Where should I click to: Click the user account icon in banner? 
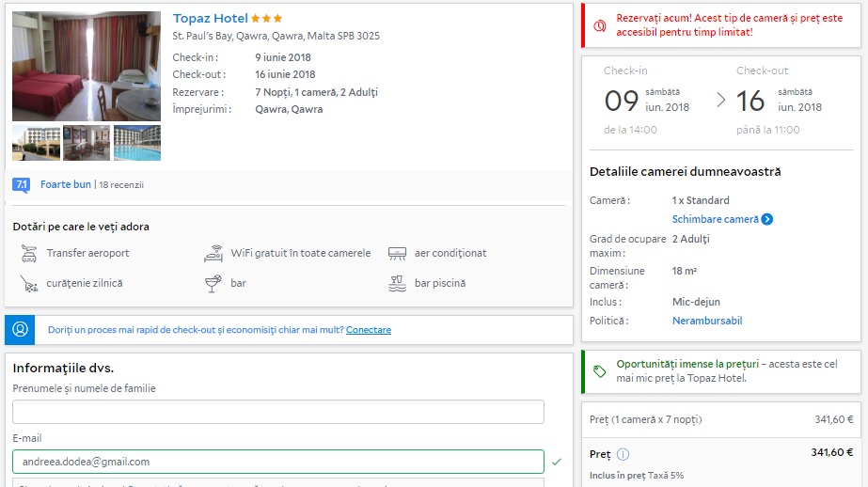pos(21,330)
